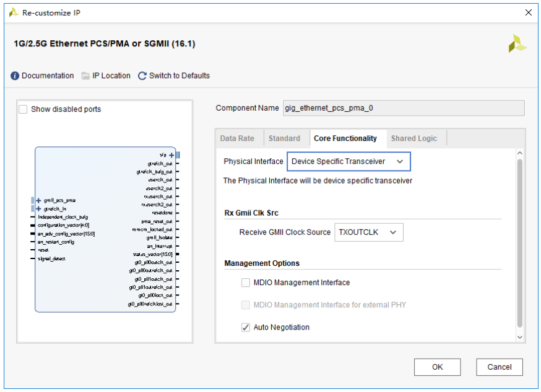Image resolution: width=541 pixels, height=392 pixels.
Task: Click the Switch to Defaults refresh icon
Action: pos(142,76)
